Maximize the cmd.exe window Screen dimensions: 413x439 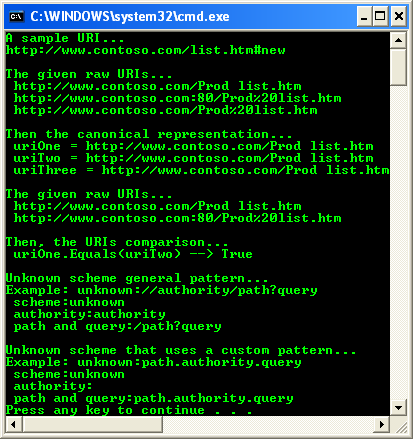coord(380,16)
